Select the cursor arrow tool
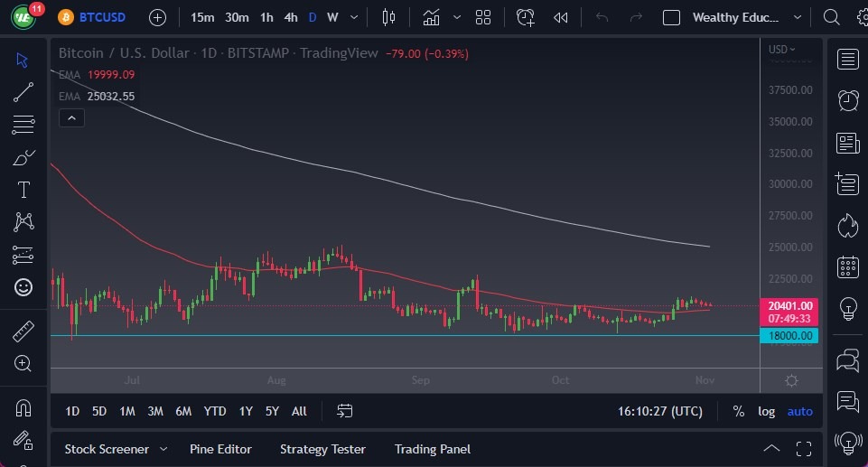 (x=23, y=60)
